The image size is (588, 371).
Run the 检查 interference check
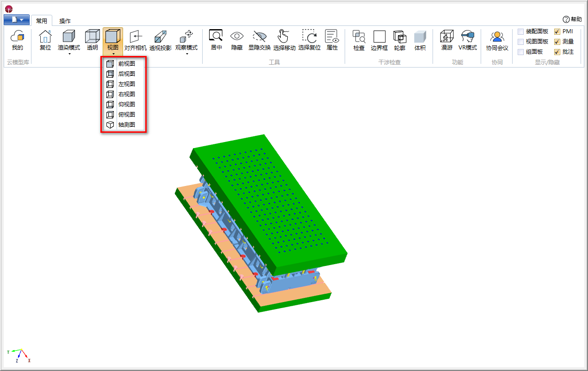point(359,41)
